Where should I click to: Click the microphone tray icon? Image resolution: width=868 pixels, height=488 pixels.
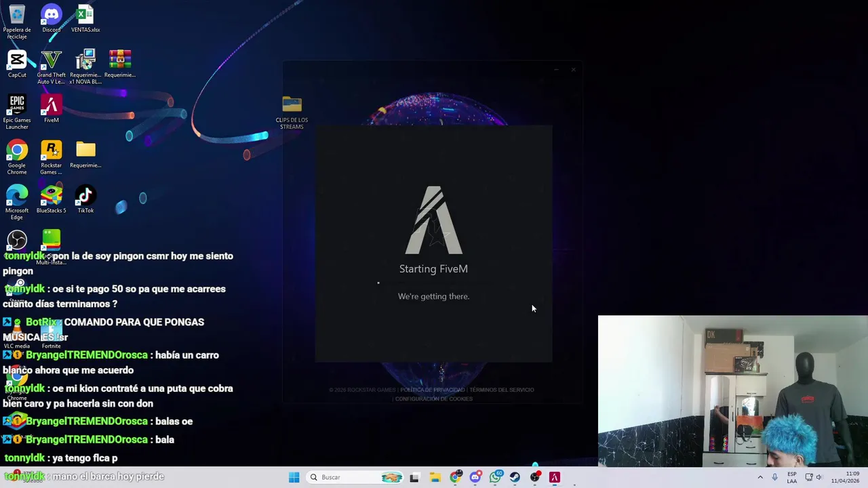[774, 477]
